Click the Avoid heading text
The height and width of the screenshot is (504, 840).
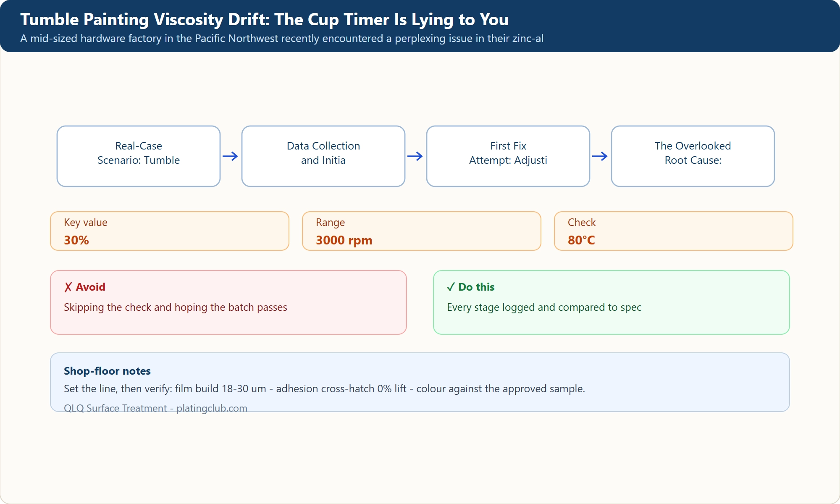[91, 287]
